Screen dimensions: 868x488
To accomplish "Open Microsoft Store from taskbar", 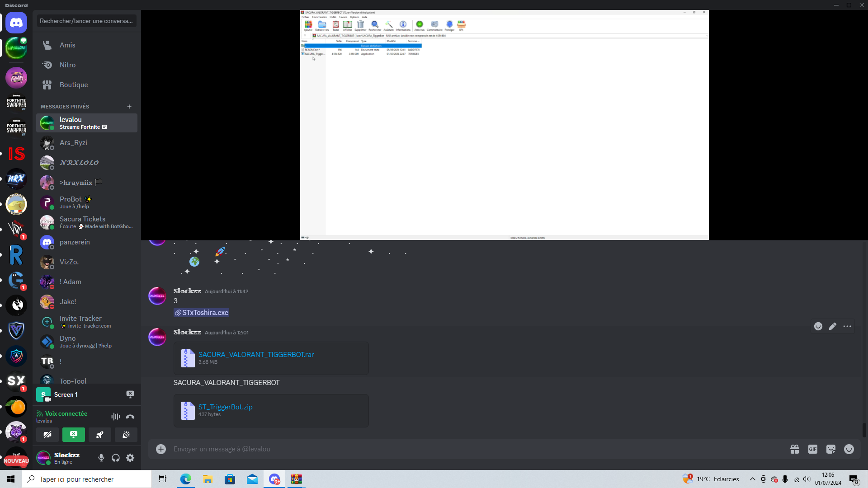I will click(230, 479).
